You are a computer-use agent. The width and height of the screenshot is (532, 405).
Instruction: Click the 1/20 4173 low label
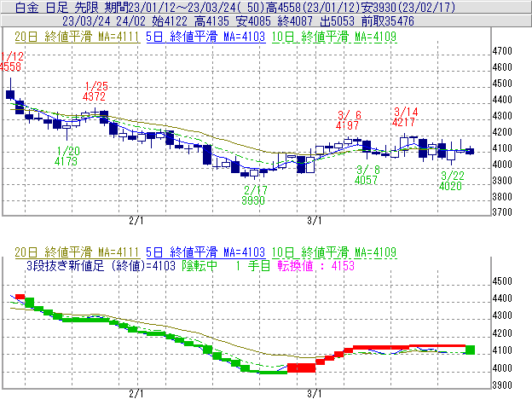pyautogui.click(x=67, y=156)
